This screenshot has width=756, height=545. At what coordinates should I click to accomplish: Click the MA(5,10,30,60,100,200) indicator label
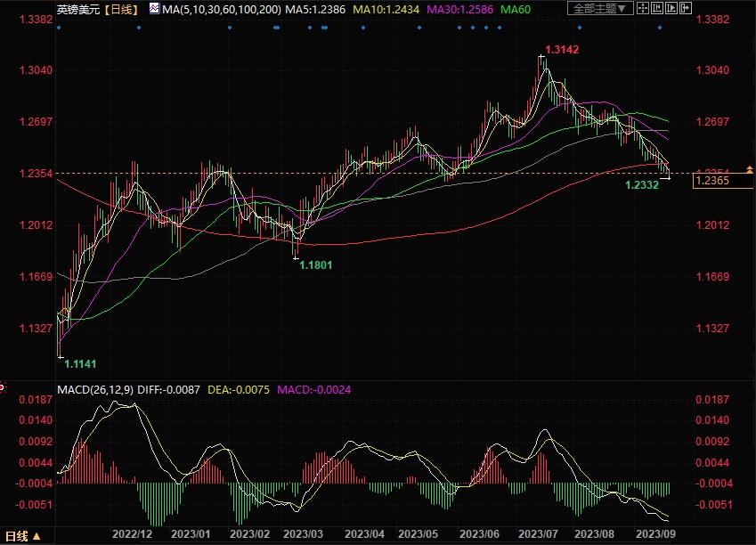click(222, 9)
